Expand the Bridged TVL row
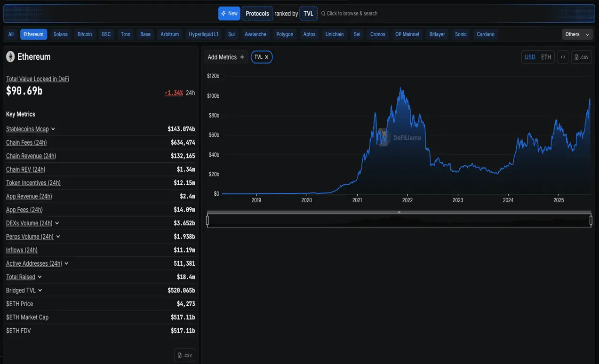This screenshot has height=364, width=599. tap(40, 291)
